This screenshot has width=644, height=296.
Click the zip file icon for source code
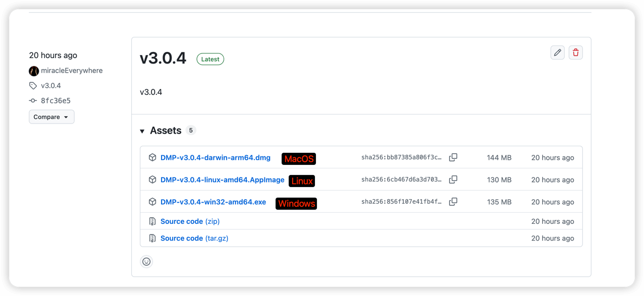coord(152,221)
